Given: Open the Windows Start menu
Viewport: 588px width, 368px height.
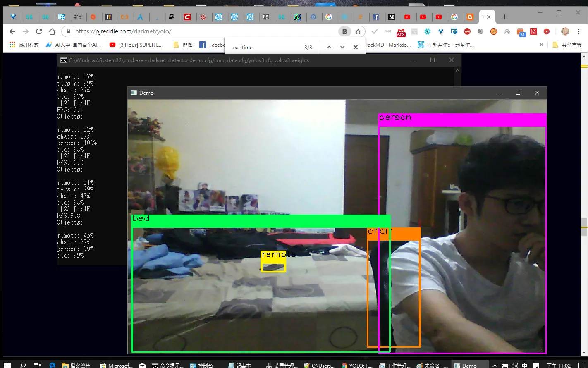Looking at the screenshot, I should point(7,365).
